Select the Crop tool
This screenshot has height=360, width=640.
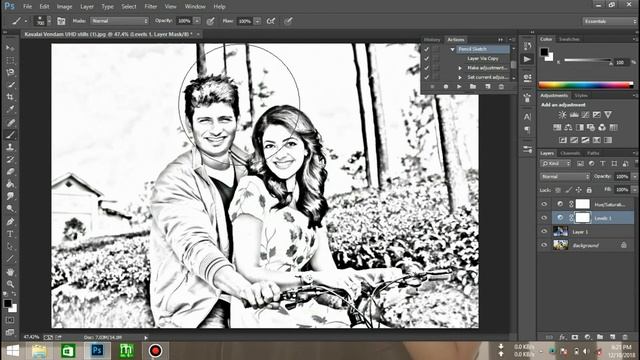click(x=10, y=97)
